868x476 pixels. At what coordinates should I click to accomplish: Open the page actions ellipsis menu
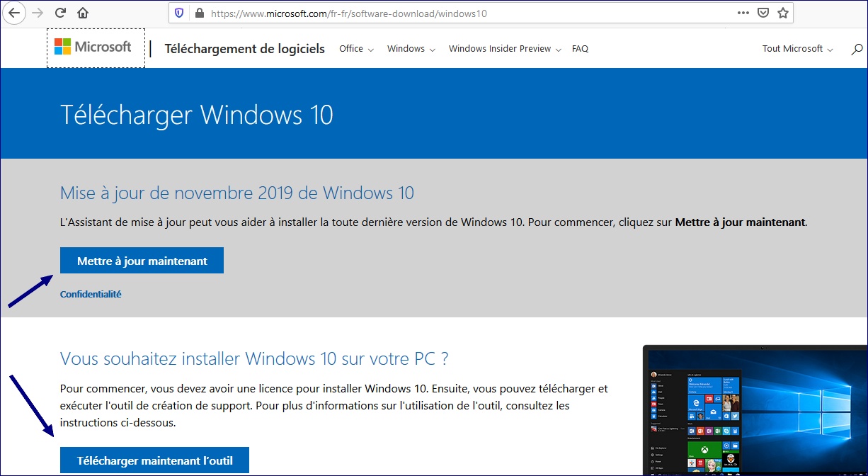pos(743,12)
